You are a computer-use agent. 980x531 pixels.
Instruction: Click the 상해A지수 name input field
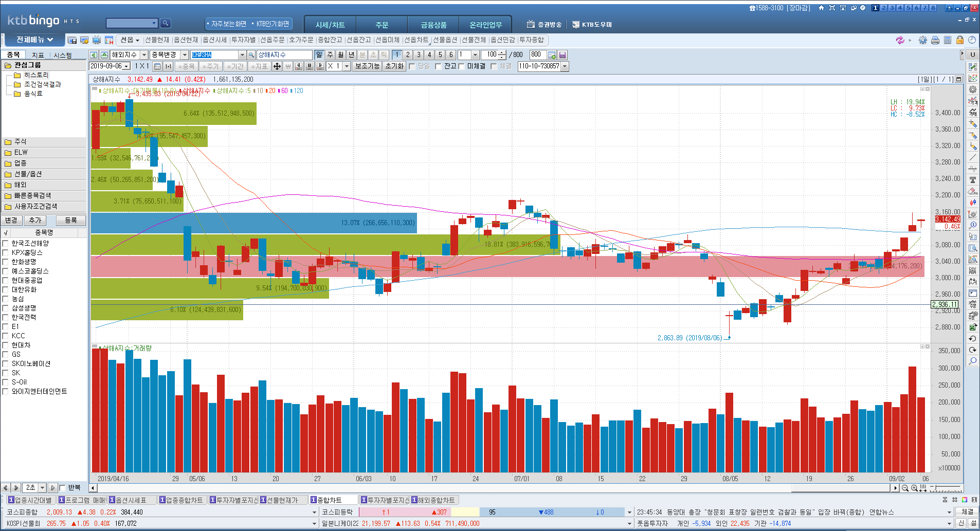point(284,54)
